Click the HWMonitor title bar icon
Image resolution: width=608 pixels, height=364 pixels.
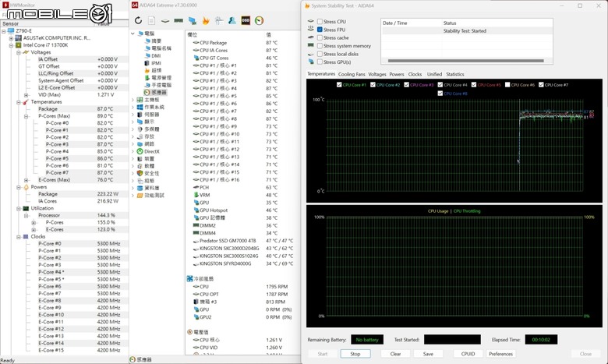coord(5,5)
